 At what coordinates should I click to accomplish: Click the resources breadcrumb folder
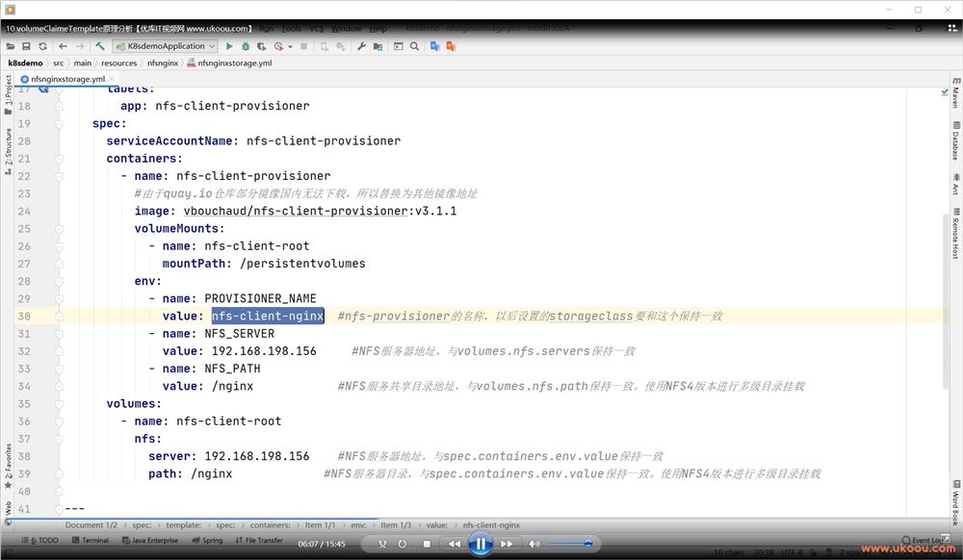[x=118, y=63]
